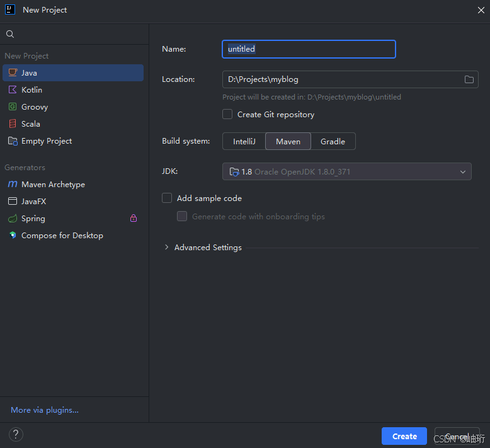Select Scala project type
Viewport: 490px width, 448px height.
coord(73,123)
